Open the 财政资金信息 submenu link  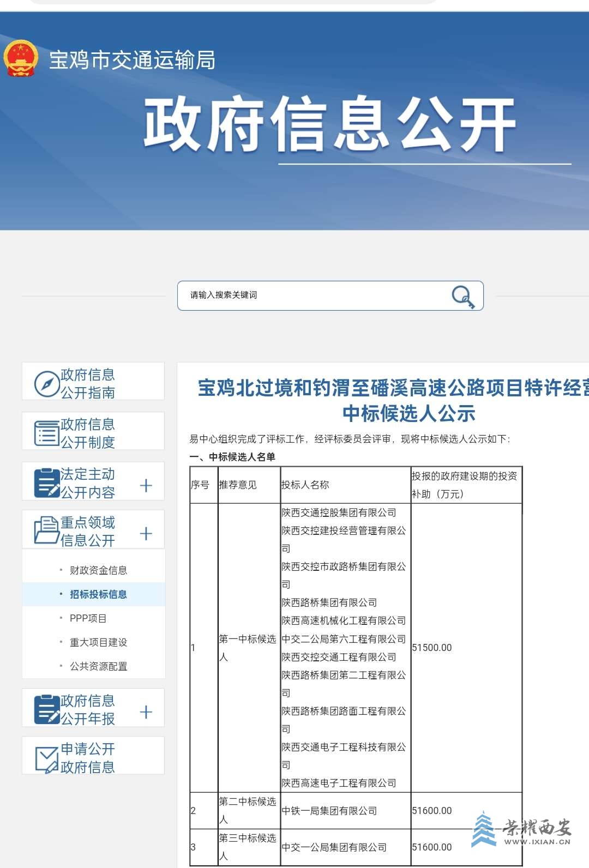point(98,570)
